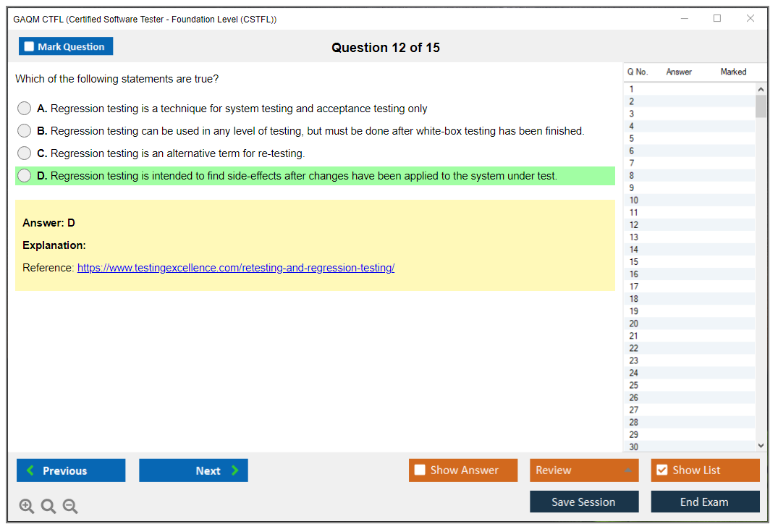The width and height of the screenshot is (778, 532).
Task: Click the zoom in magnifier icon
Action: coord(27,507)
